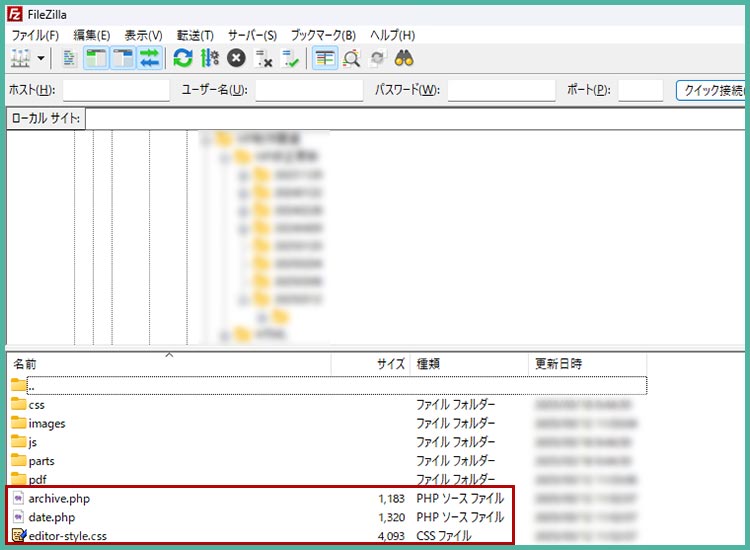Select the parts folder row
Image resolution: width=750 pixels, height=550 pixels.
328,461
